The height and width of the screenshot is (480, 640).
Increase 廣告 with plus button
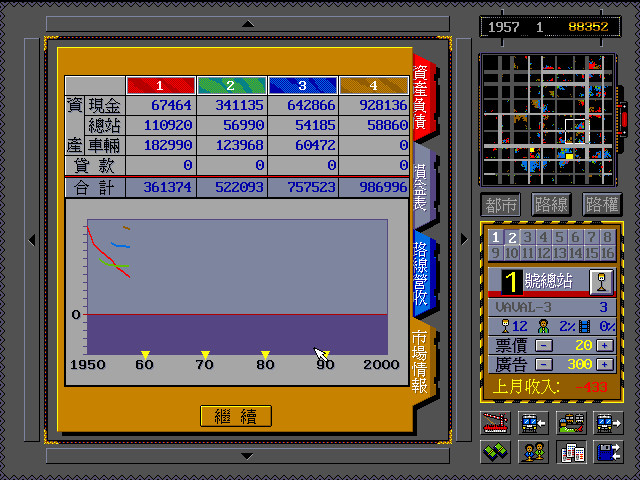coord(605,364)
